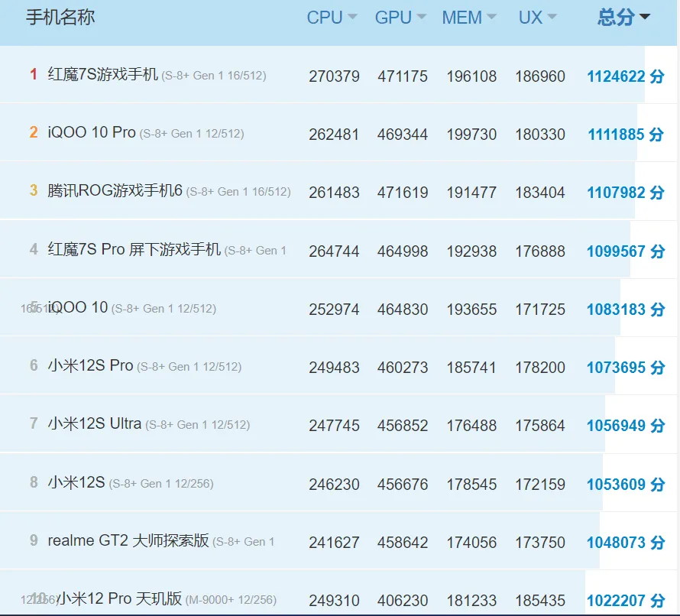Select the 小米12S (12/256) phone name

point(76,482)
